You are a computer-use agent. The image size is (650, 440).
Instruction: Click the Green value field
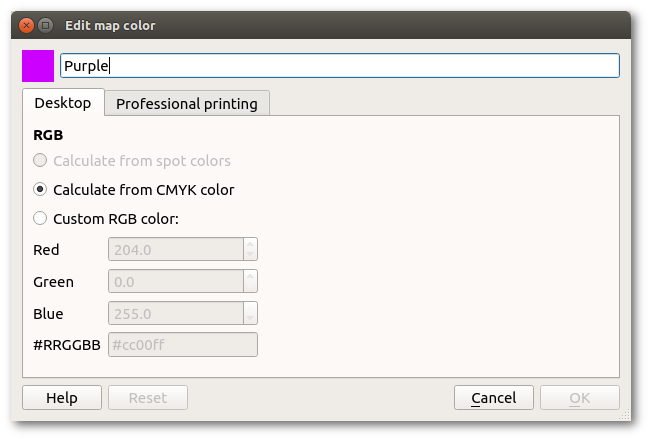point(175,281)
